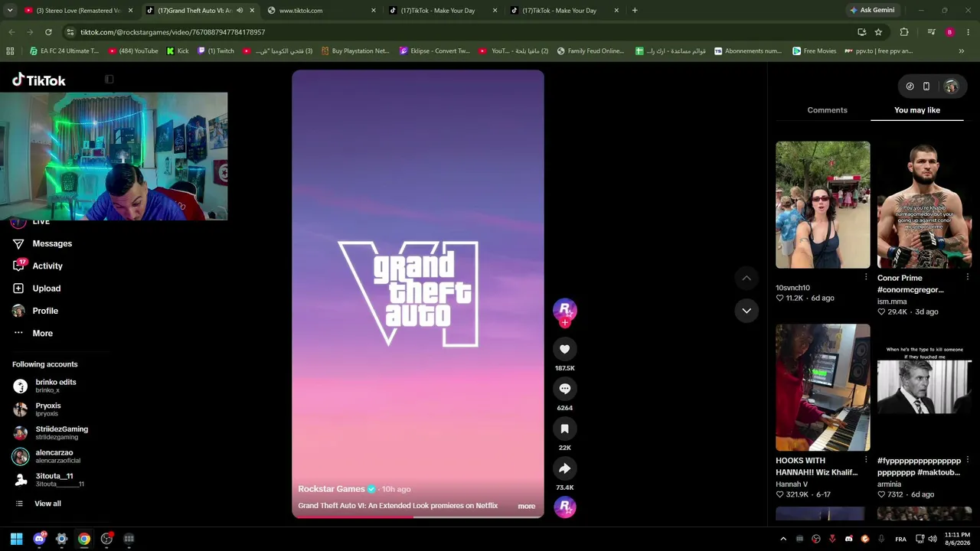Open the taskbar clock and date

point(957,539)
